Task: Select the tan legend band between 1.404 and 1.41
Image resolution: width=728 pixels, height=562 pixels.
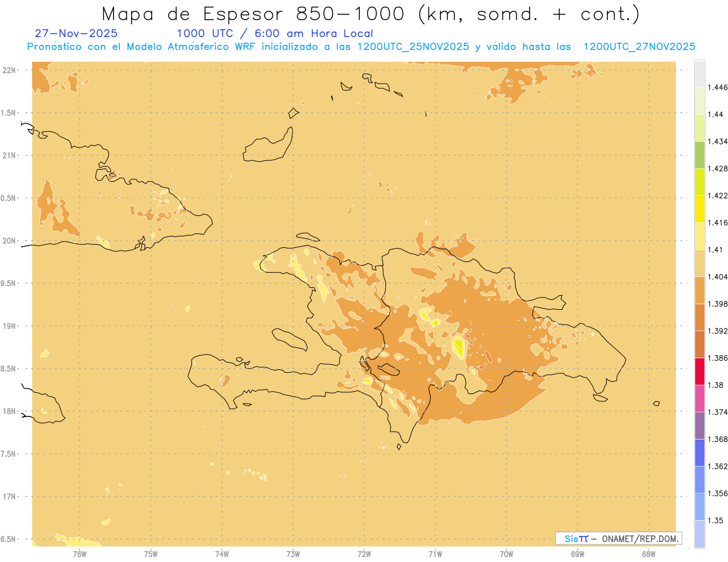Action: pyautogui.click(x=699, y=263)
